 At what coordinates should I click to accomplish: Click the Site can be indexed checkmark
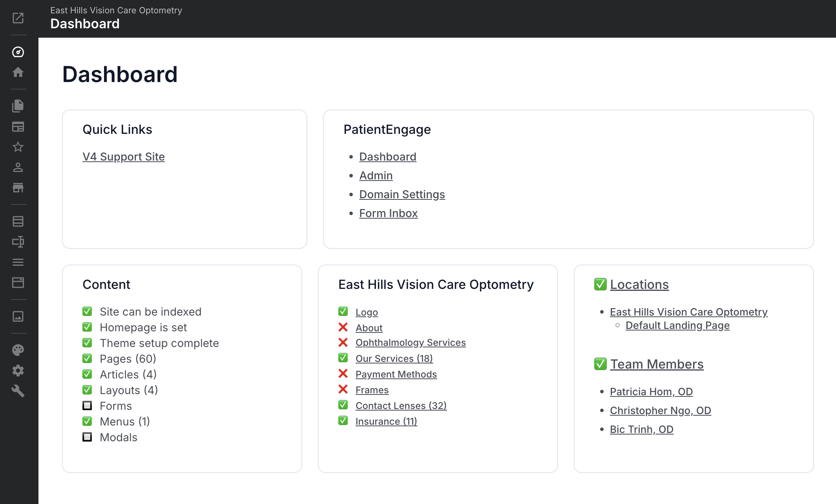click(x=87, y=311)
